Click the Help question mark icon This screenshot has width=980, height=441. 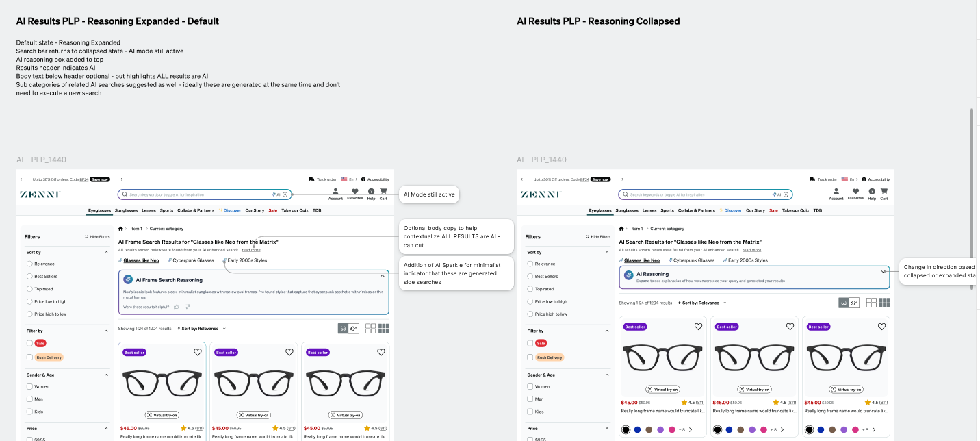point(370,192)
